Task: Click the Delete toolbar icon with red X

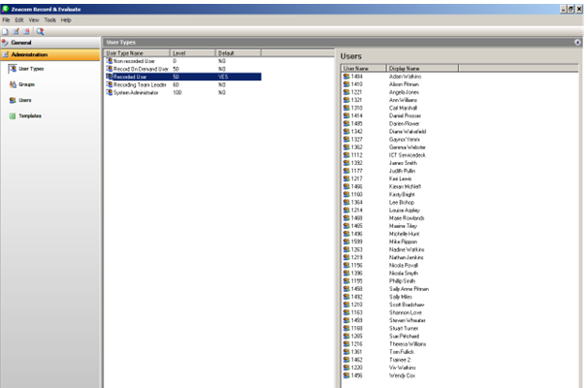Action: 26,31
